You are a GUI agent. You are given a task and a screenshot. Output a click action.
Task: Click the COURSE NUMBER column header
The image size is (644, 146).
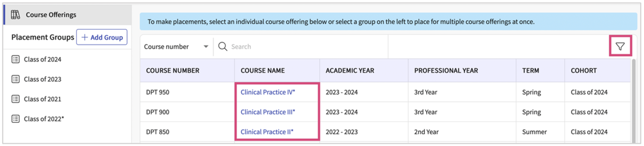173,71
